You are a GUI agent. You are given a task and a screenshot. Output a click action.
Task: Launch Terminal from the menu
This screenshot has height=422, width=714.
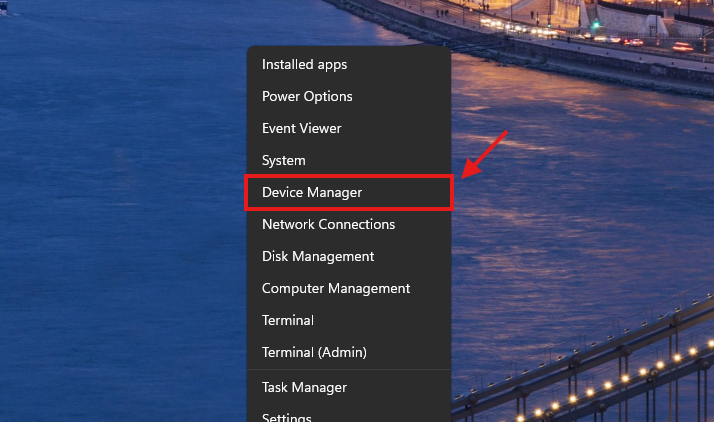[288, 320]
